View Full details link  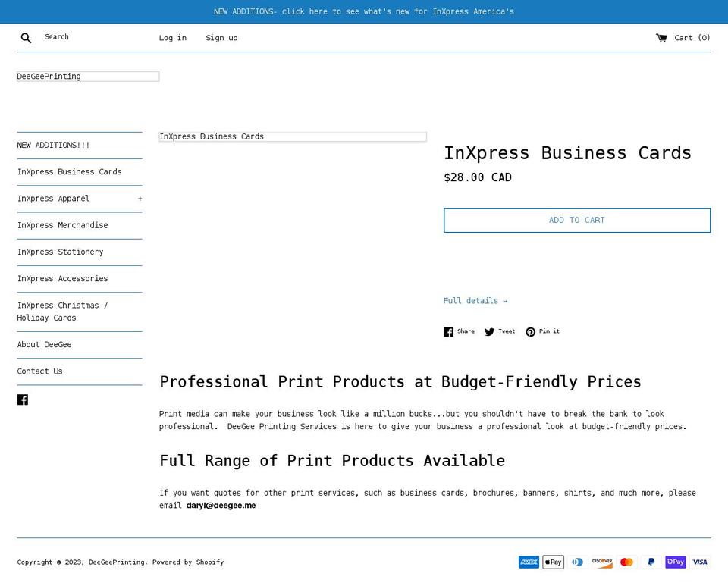click(x=475, y=301)
